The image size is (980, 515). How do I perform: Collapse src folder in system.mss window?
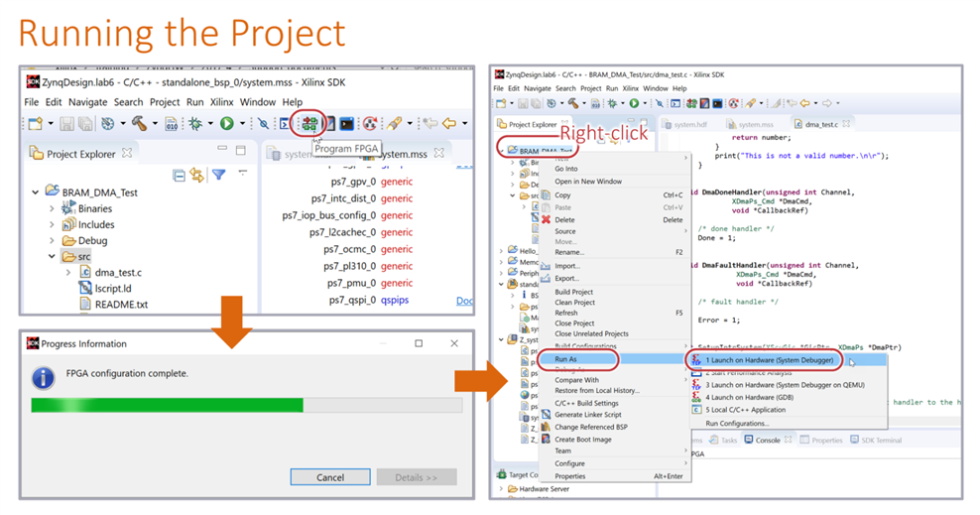(52, 256)
